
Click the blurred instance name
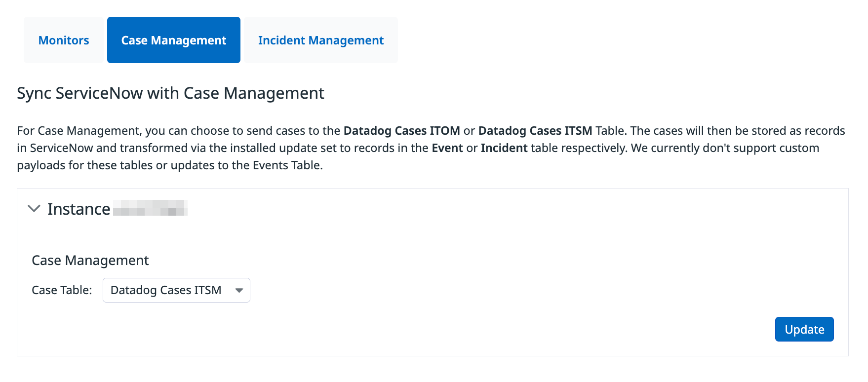(x=151, y=208)
